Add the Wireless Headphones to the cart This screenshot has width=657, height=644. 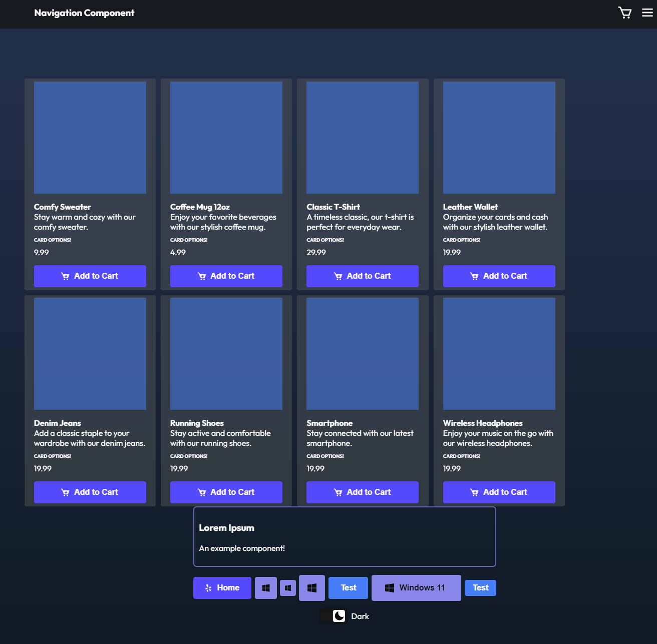coord(499,492)
